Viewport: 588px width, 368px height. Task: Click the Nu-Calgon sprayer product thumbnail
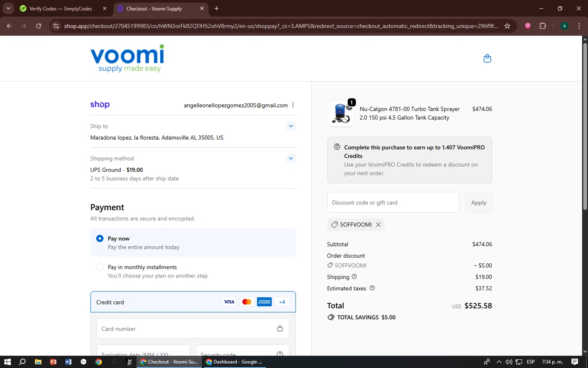341,113
